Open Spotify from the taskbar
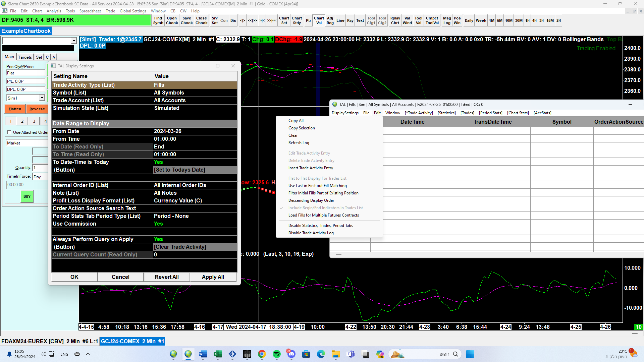 tap(277, 354)
